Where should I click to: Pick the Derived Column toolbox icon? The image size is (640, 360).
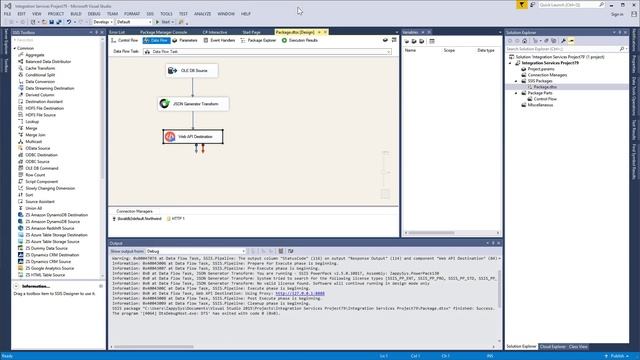point(20,95)
